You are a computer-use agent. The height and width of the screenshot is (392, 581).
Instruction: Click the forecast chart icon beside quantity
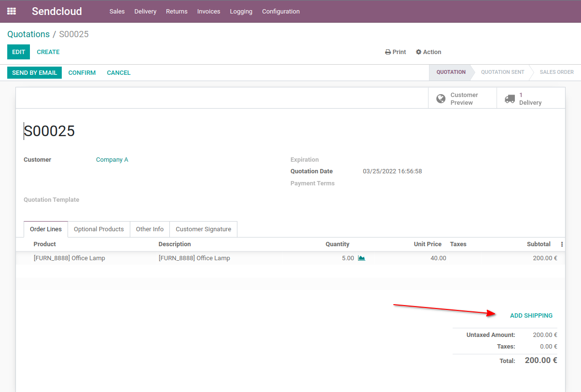pos(361,258)
